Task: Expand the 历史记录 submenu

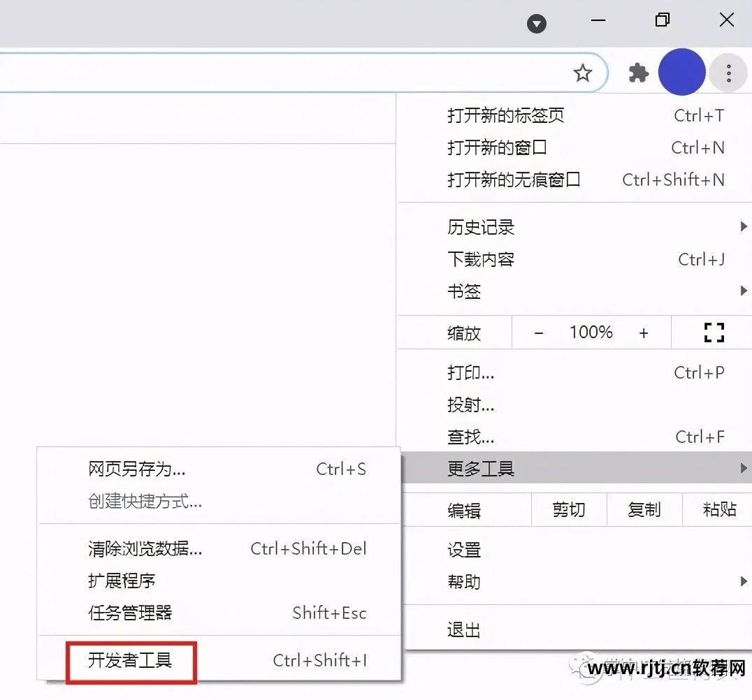Action: (574, 227)
